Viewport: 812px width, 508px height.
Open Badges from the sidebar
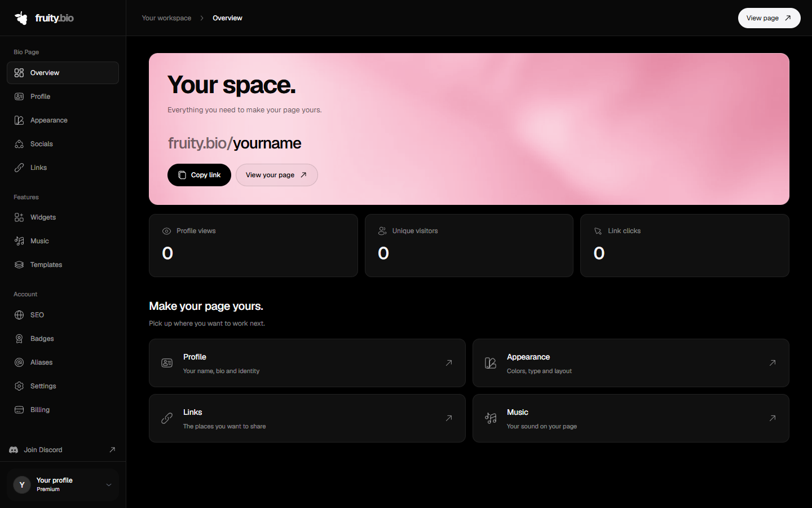(63, 339)
